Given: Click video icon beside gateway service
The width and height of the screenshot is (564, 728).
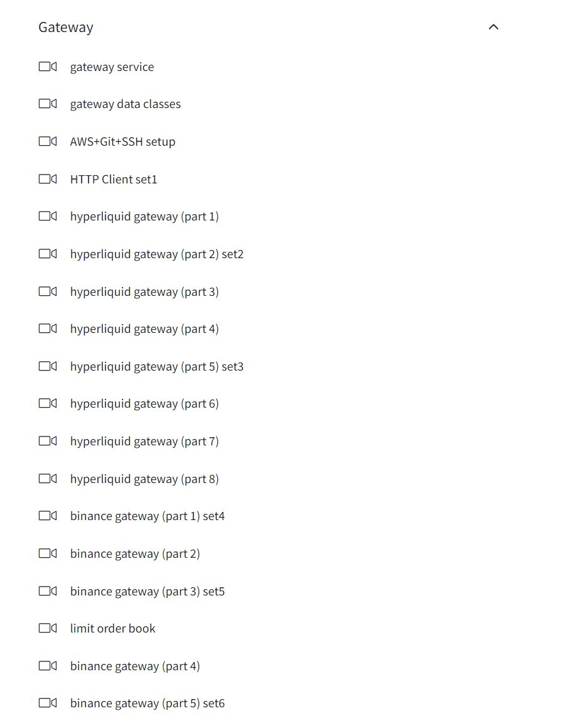Looking at the screenshot, I should (47, 67).
